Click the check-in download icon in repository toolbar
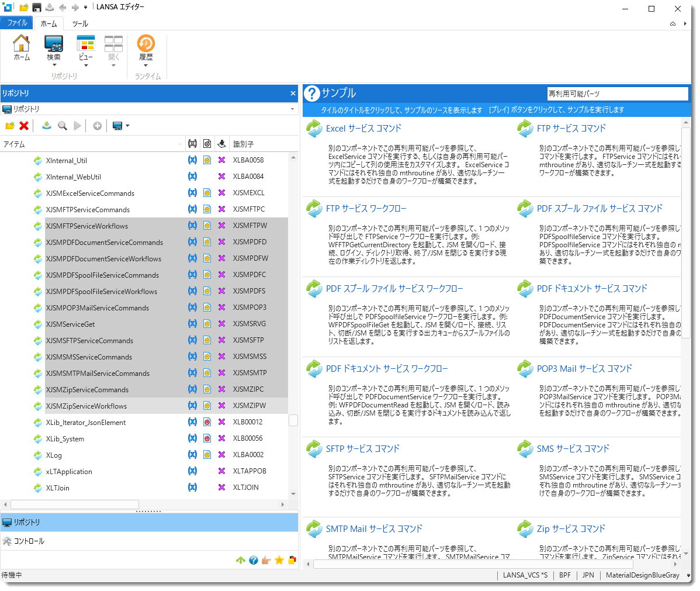This screenshot has height=591, width=700. [x=46, y=126]
